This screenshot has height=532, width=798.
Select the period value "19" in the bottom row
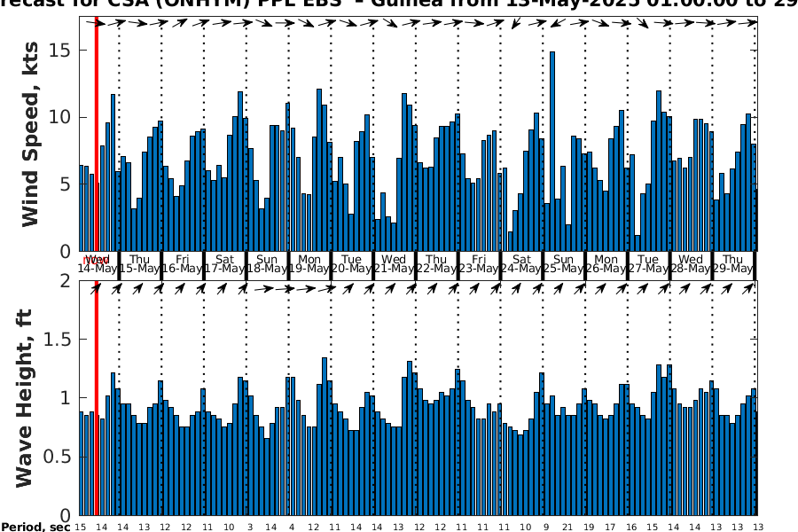point(589,528)
